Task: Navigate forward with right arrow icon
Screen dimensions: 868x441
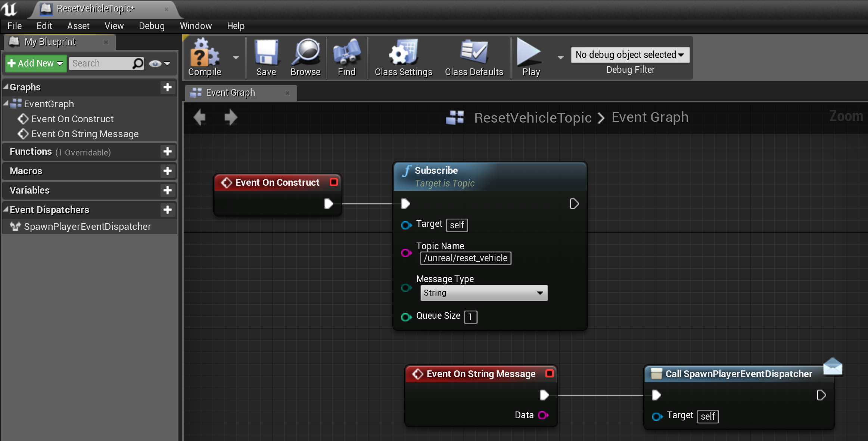Action: coord(231,117)
